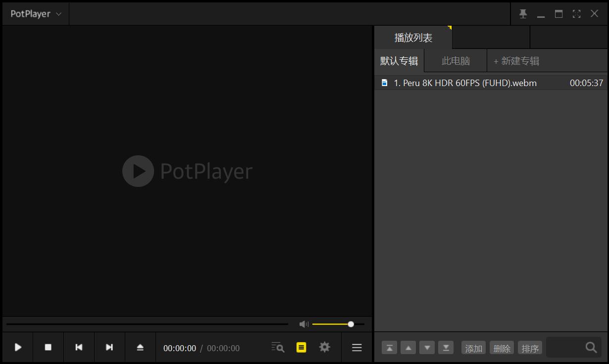Open the PotPlayer main menu dropdown
Image resolution: width=609 pixels, height=364 pixels.
tap(35, 13)
